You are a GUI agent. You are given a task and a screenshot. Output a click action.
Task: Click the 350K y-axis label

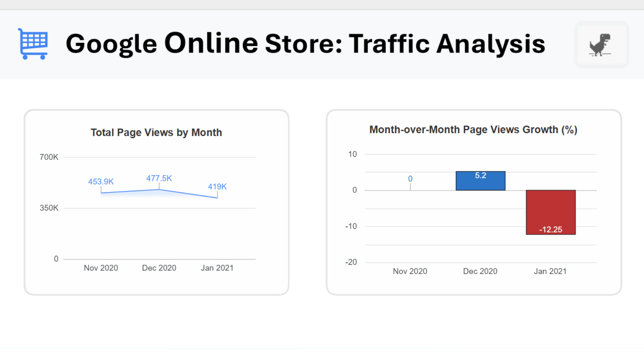[x=49, y=208]
